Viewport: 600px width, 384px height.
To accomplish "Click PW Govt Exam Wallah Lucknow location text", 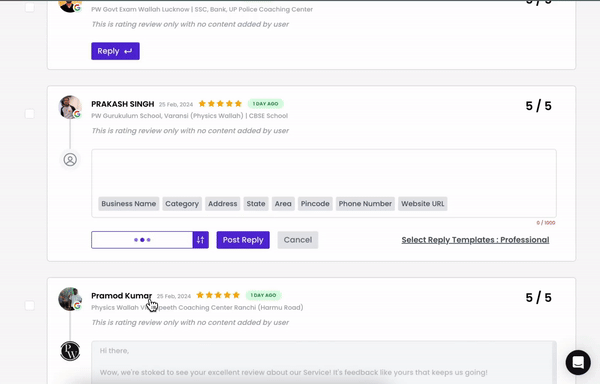I will pyautogui.click(x=202, y=9).
